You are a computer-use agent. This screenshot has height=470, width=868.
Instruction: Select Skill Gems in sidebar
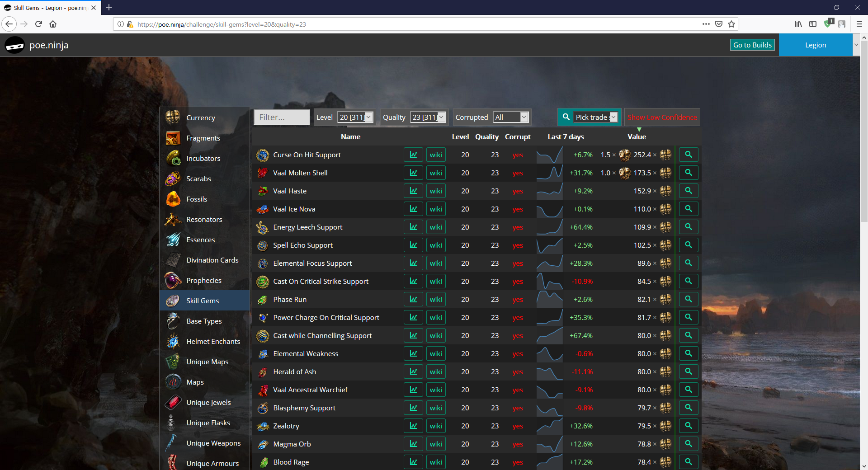tap(204, 301)
